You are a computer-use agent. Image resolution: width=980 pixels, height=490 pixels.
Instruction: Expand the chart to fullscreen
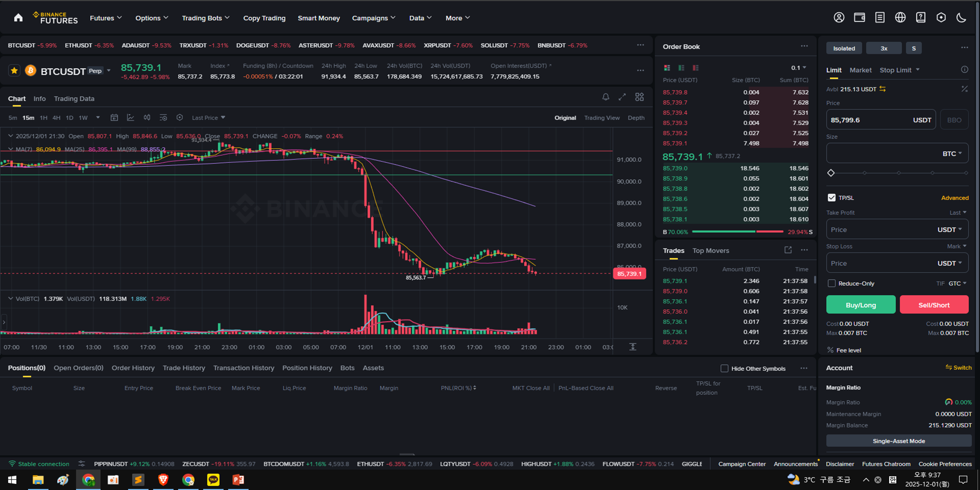622,97
